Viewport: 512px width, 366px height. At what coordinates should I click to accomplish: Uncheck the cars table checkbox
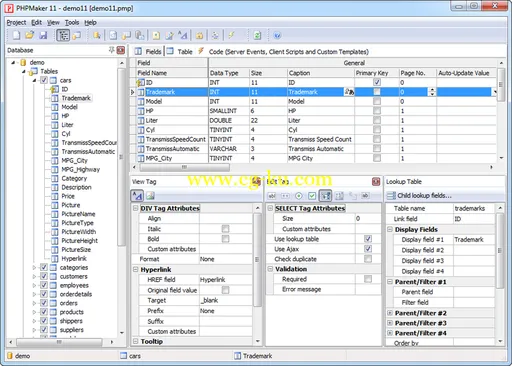44,80
